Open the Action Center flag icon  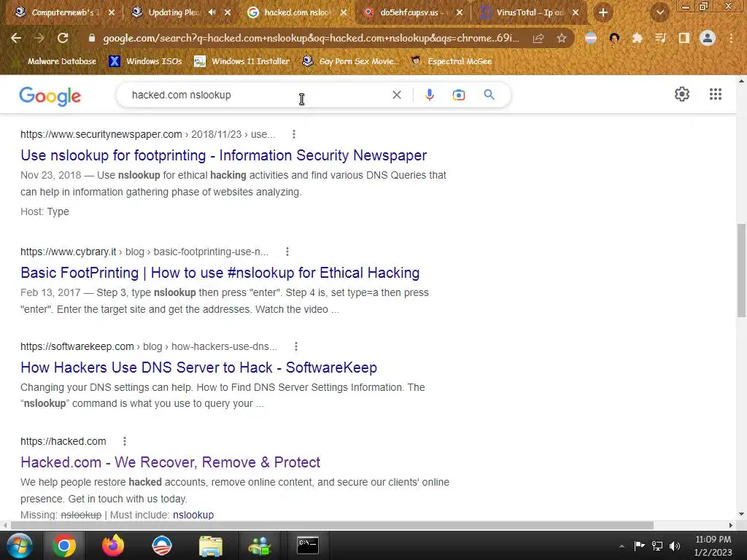click(639, 545)
